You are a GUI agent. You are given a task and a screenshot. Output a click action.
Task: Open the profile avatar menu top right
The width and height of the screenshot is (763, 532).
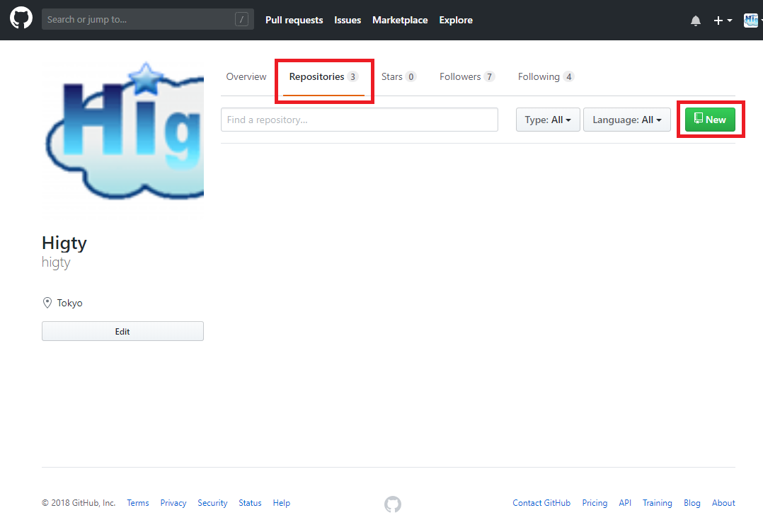point(750,21)
